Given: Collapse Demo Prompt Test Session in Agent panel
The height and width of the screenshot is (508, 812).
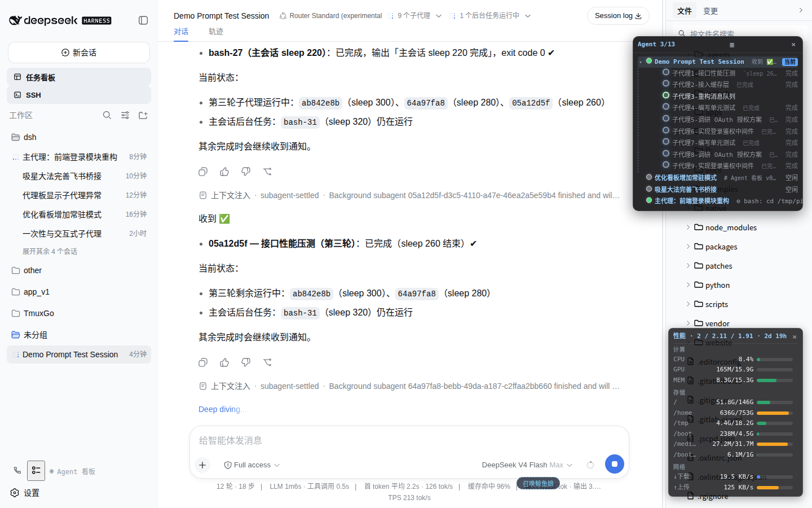Looking at the screenshot, I should click(641, 62).
